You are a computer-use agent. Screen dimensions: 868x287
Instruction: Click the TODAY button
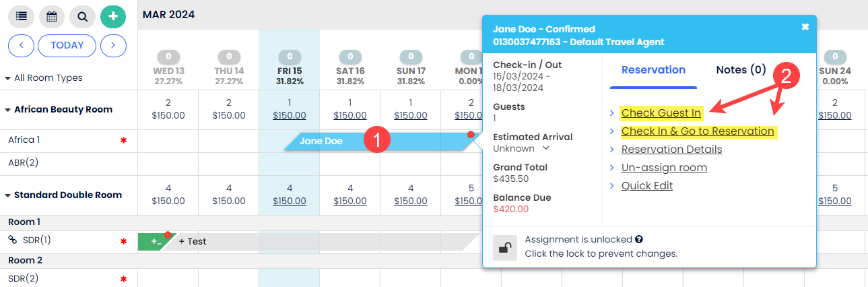67,46
